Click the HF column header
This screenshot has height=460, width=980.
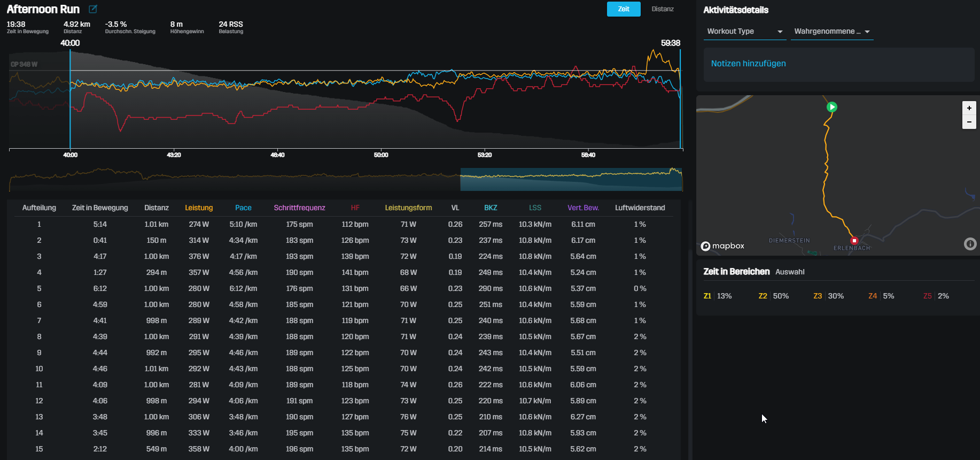pos(355,208)
